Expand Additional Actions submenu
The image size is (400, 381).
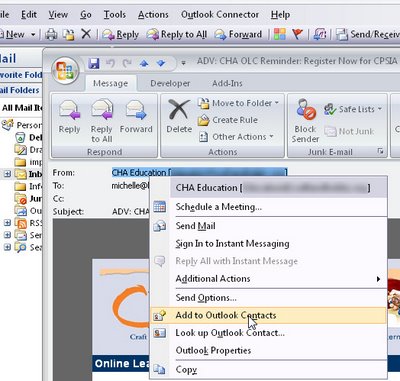[x=269, y=279]
